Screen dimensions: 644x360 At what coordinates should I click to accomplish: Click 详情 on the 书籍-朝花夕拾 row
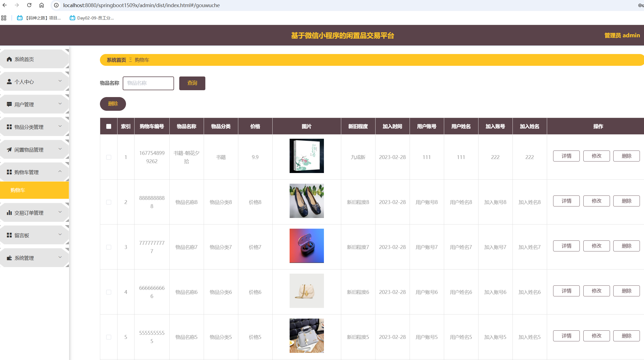pos(566,156)
